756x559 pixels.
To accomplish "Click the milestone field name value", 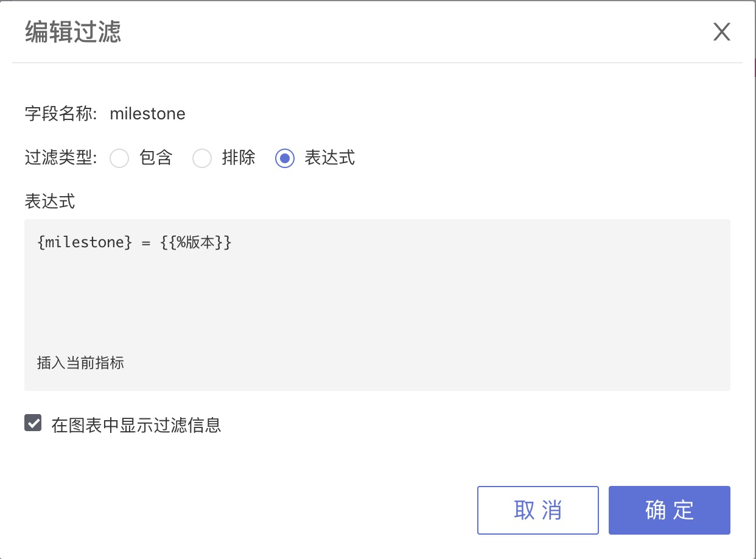I will pos(148,114).
